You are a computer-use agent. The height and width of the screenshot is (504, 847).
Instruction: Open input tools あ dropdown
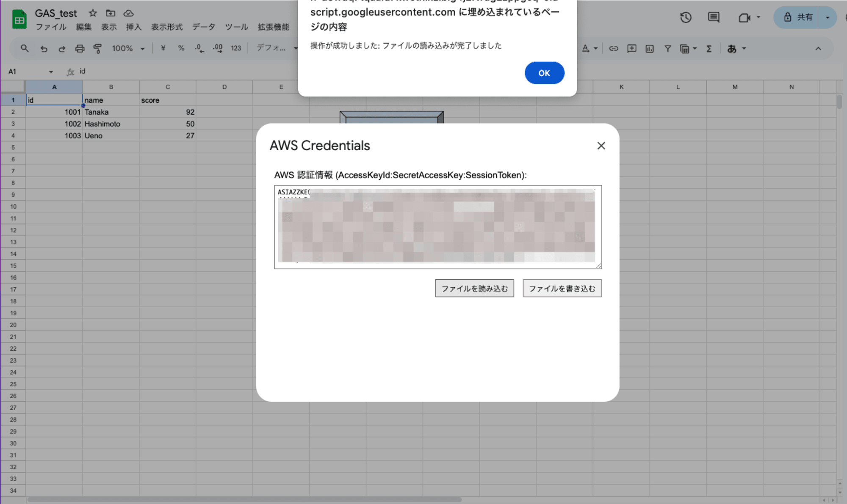[736, 49]
